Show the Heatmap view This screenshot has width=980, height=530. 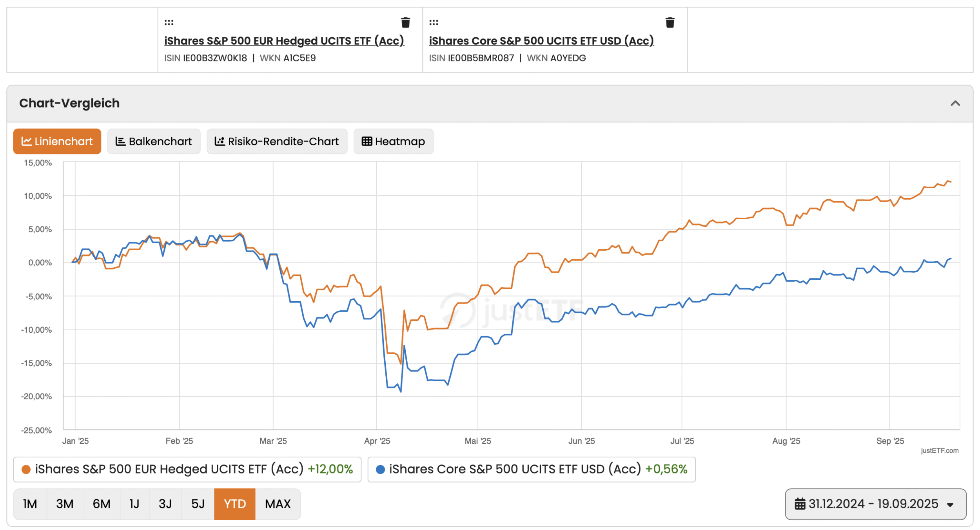pos(393,141)
